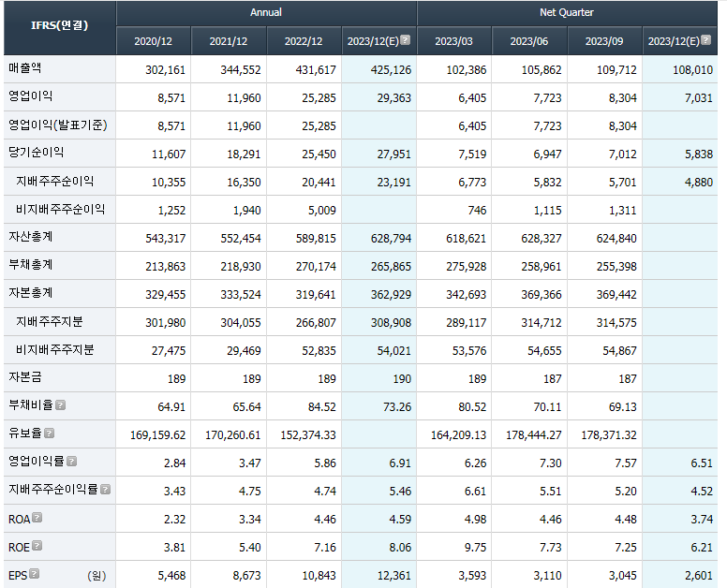
Task: Click help icon beside ROE
Action: (37, 545)
